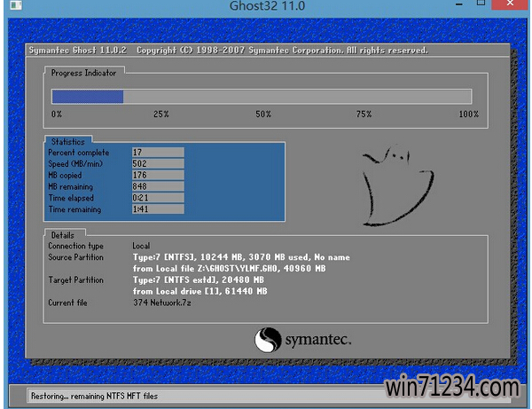The width and height of the screenshot is (532, 409).
Task: Click the 25% marker under progress bar
Action: [x=160, y=114]
